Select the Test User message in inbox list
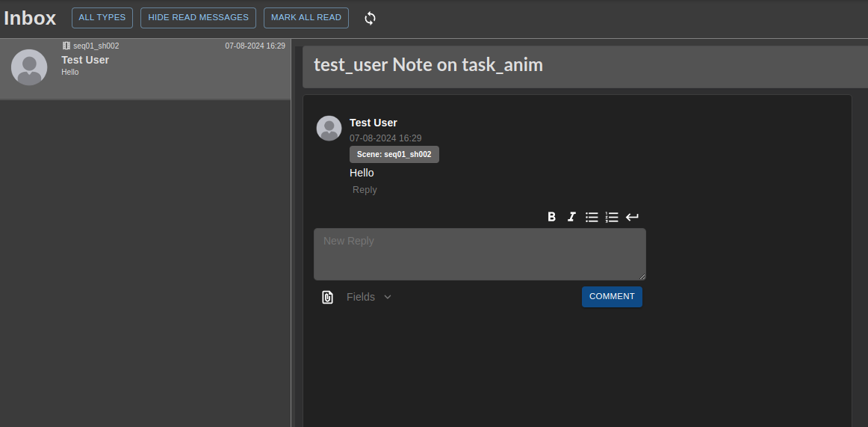The image size is (868, 427). pos(145,68)
